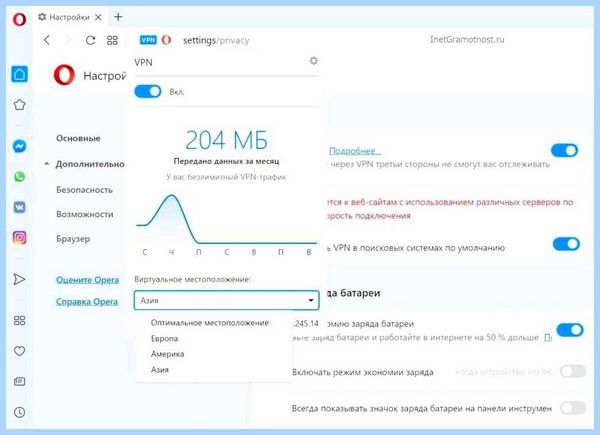
Task: Open Instagram in sidebar
Action: 20,238
